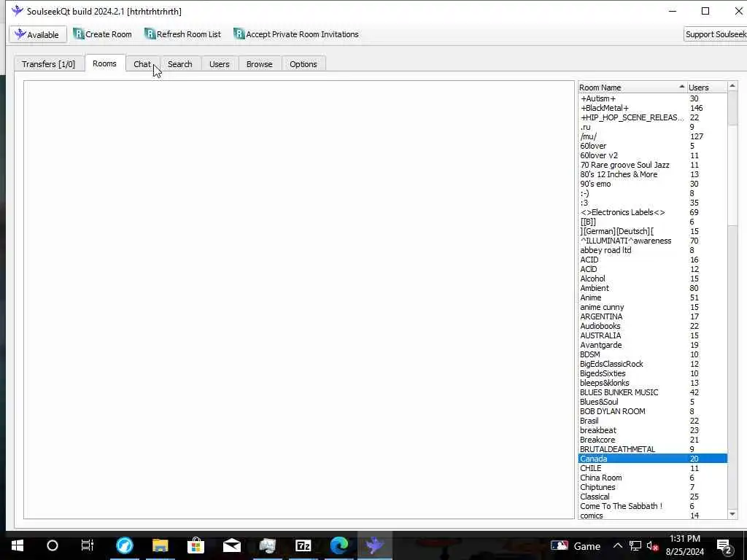747x560 pixels.
Task: Select the 60lover v2 room
Action: pos(653,155)
